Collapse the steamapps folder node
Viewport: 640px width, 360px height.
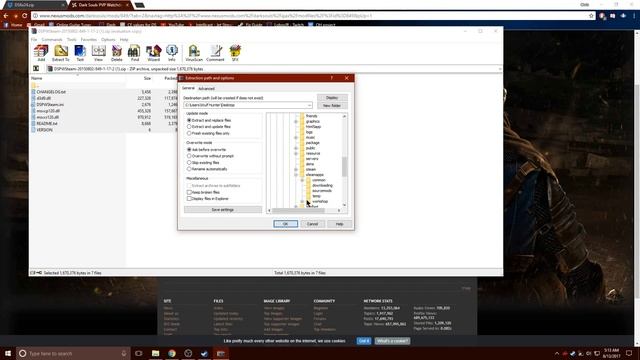point(296,175)
